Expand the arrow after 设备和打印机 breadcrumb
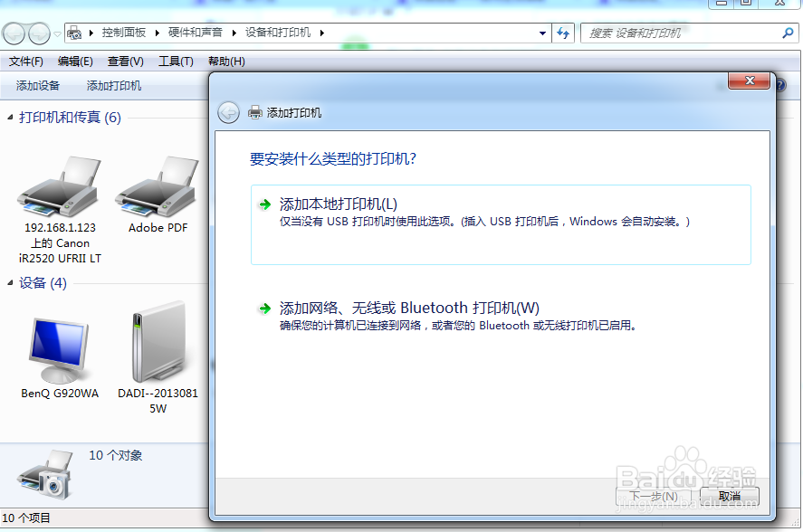This screenshot has width=803, height=532. 322,33
